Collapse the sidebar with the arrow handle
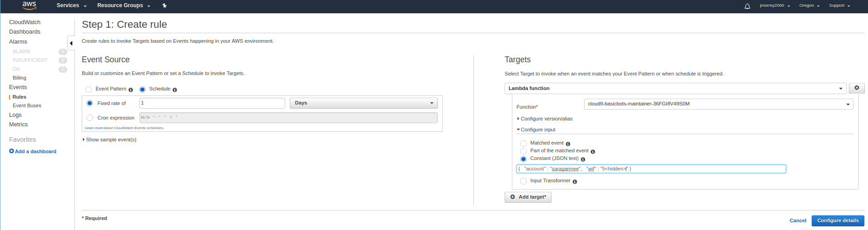The height and width of the screenshot is (230, 868). [71, 43]
